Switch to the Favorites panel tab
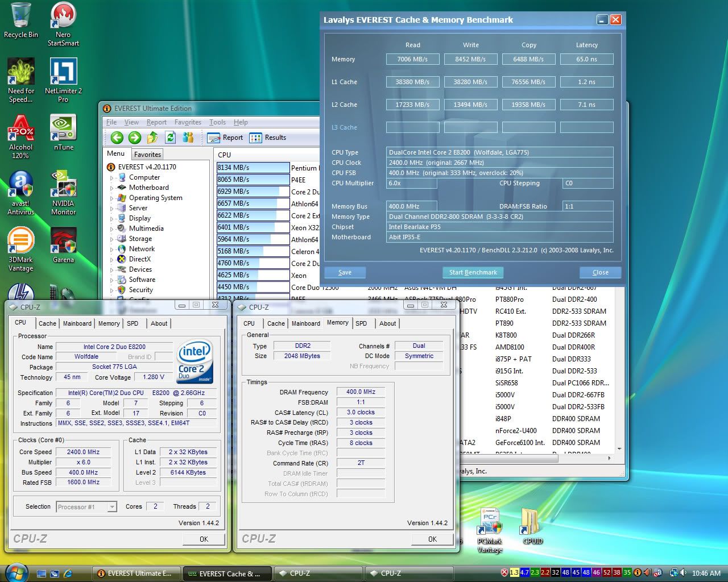 point(147,155)
